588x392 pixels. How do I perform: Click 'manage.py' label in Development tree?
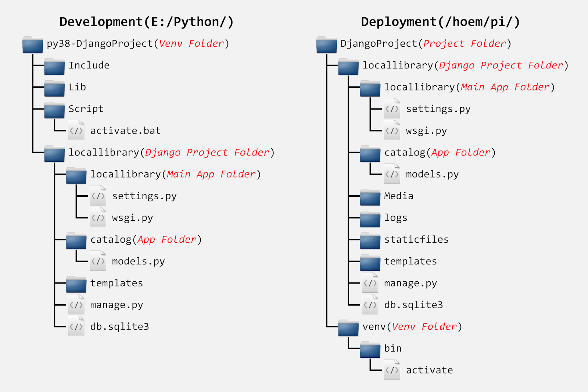click(116, 305)
